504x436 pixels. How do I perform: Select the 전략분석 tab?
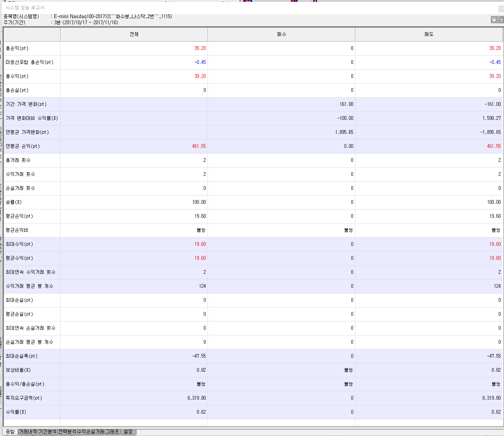[x=67, y=431]
